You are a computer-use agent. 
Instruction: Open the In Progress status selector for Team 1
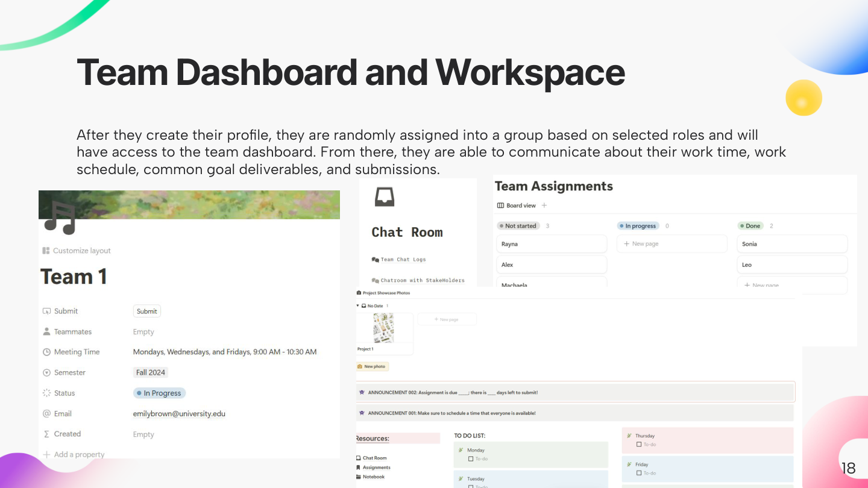tap(160, 393)
